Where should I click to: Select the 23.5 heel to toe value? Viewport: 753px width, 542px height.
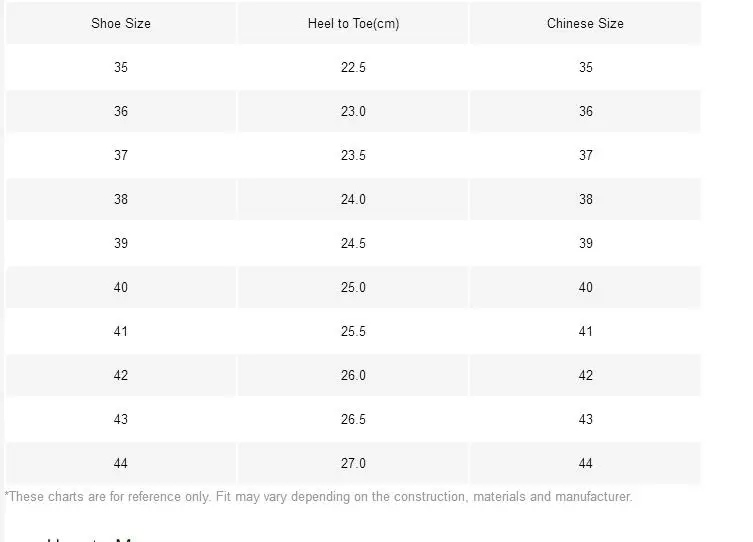(353, 155)
